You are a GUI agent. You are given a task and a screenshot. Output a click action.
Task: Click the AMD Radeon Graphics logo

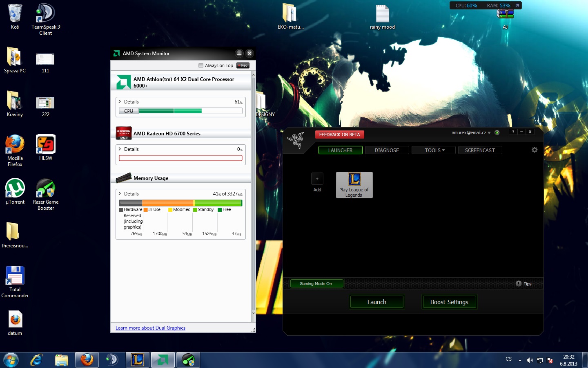(x=124, y=133)
